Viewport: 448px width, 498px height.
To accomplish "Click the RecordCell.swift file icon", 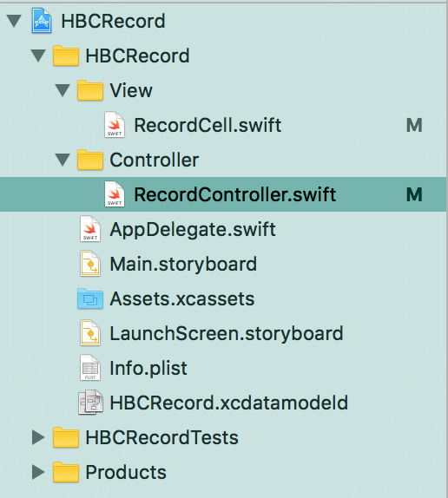I will point(115,125).
